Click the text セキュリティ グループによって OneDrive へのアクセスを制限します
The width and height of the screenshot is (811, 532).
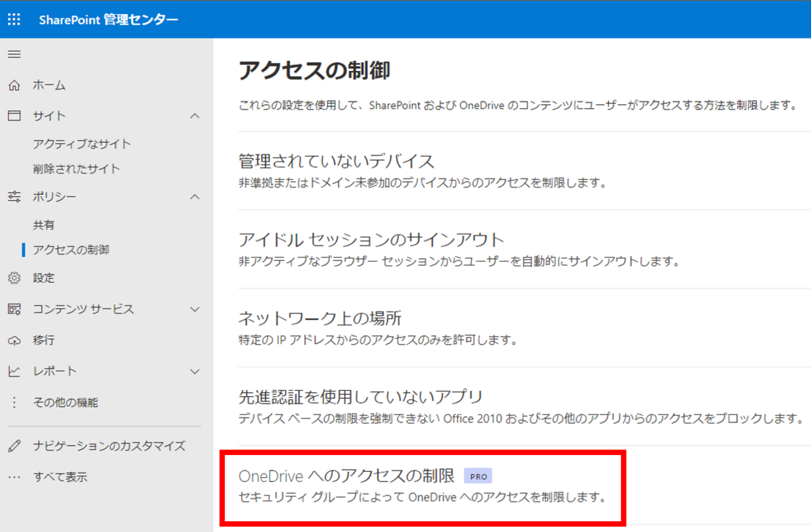(422, 498)
